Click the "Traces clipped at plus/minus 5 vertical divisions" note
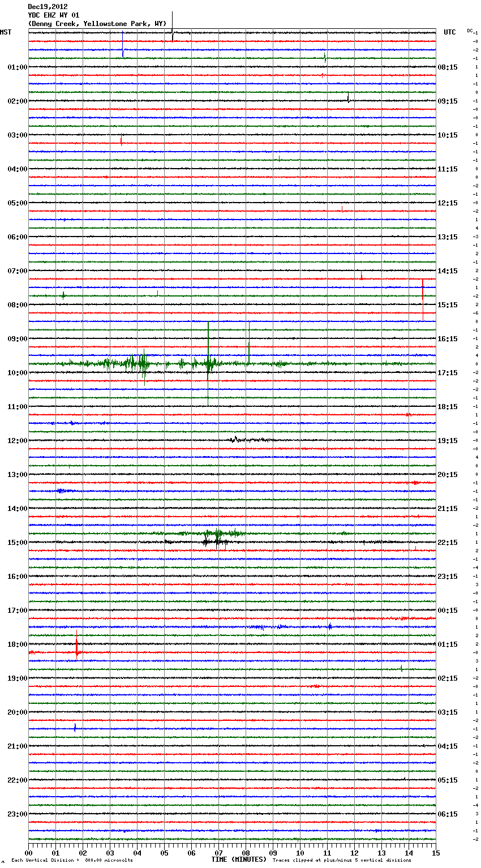 (342, 861)
